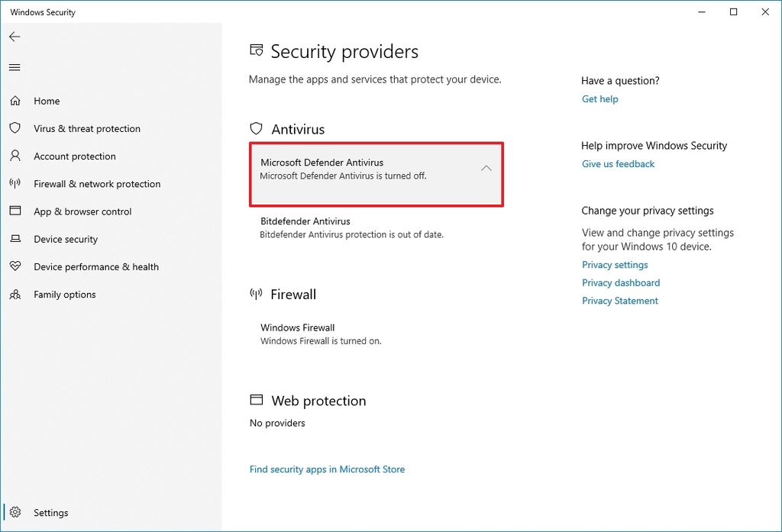Image resolution: width=782 pixels, height=532 pixels.
Task: Open Settings via gear icon
Action: point(15,512)
